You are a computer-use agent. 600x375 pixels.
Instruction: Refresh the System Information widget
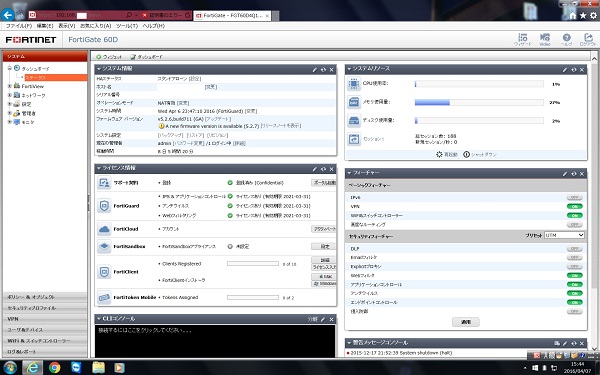(x=323, y=70)
